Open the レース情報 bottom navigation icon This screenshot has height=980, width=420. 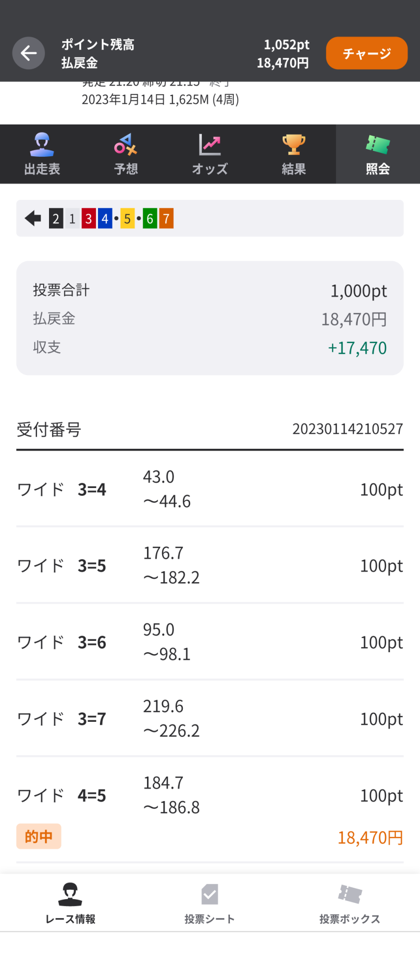(70, 903)
